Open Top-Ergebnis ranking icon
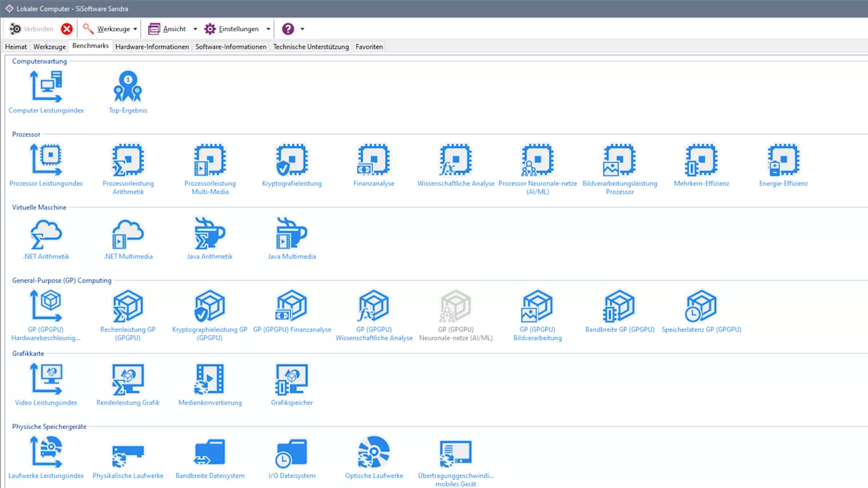 [128, 92]
